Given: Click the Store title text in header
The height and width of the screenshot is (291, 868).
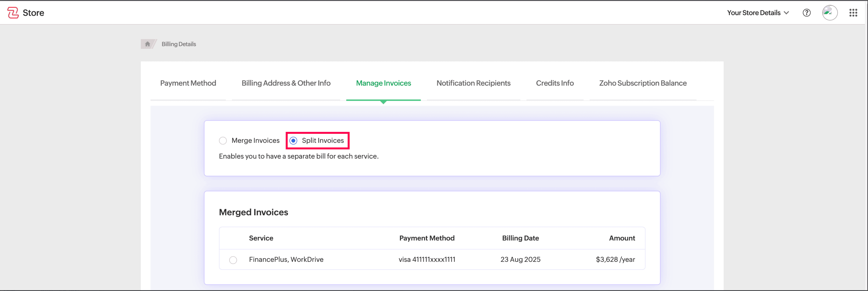Looking at the screenshot, I should pos(33,13).
